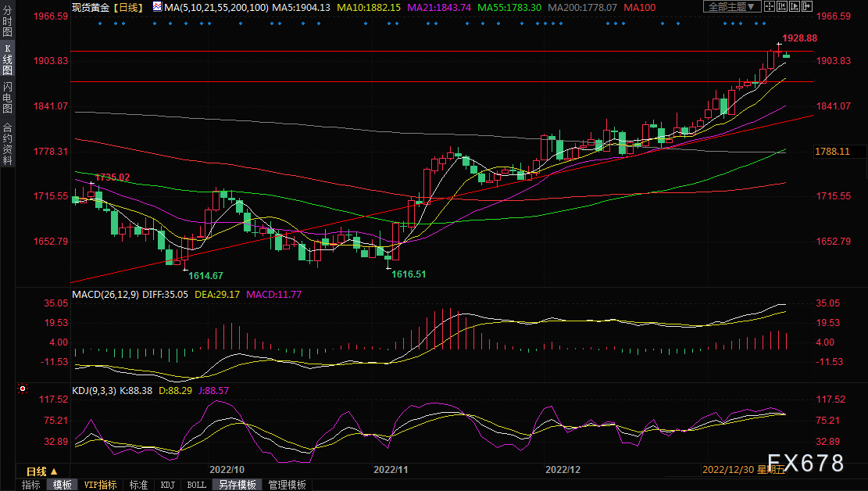
Task: Apply the 标准 template
Action: (138, 485)
